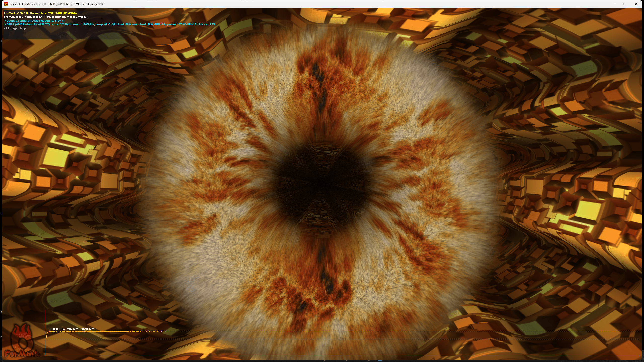
Task: Click the 'fan: 71%' reading in GPU stats
Action: [x=209, y=24]
